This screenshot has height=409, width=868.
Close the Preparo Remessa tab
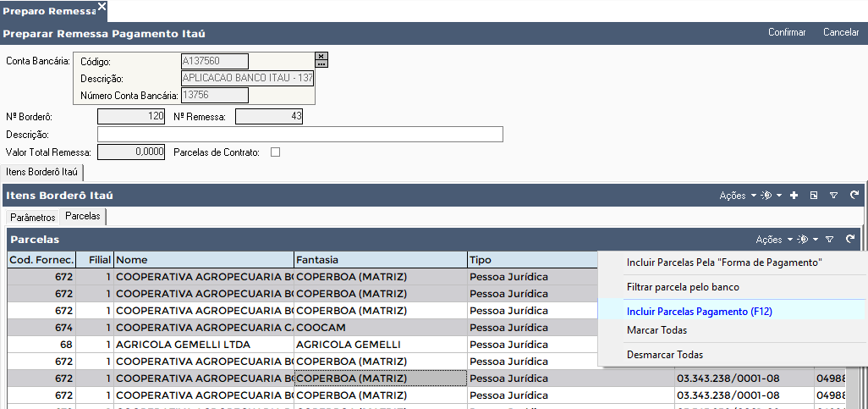(x=102, y=6)
